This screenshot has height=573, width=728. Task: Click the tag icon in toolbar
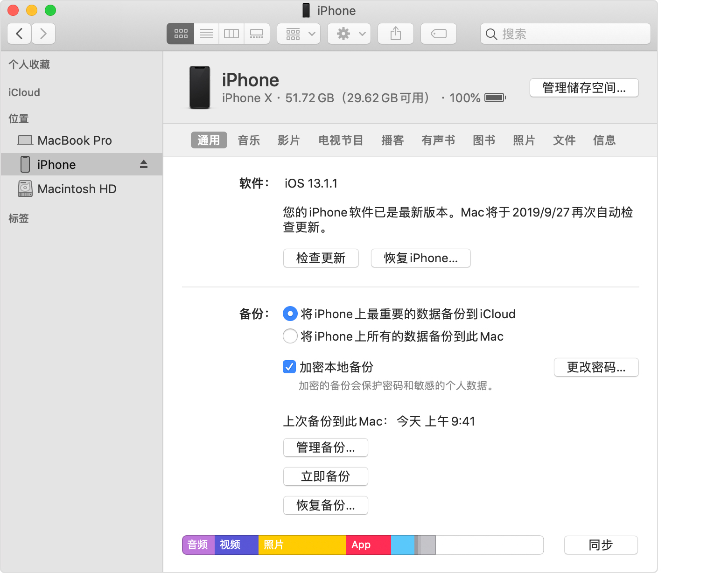point(438,34)
